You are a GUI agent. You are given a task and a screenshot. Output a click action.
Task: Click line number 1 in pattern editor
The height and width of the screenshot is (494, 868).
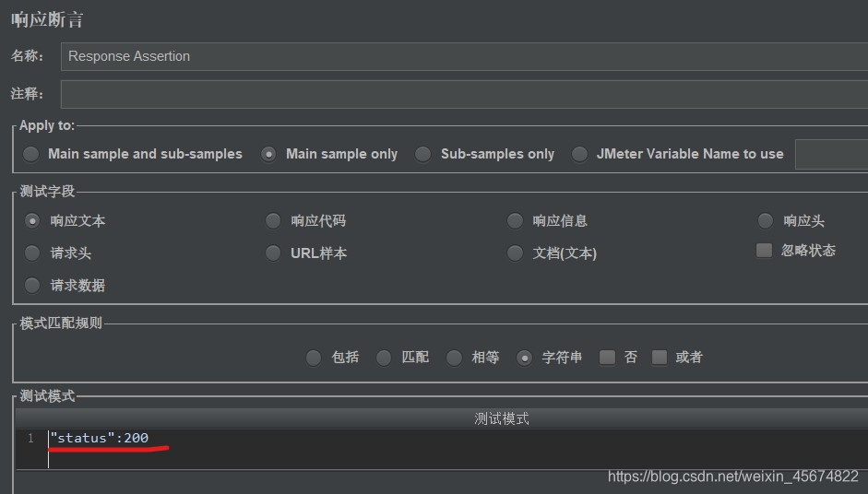pyautogui.click(x=31, y=438)
